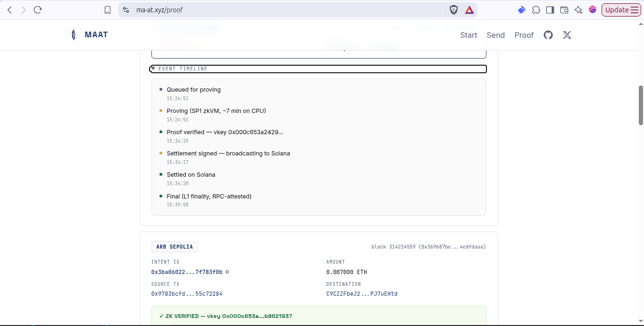Select "Proof verified — vkey" timeline entry
This screenshot has height=326, width=644.
pyautogui.click(x=225, y=132)
